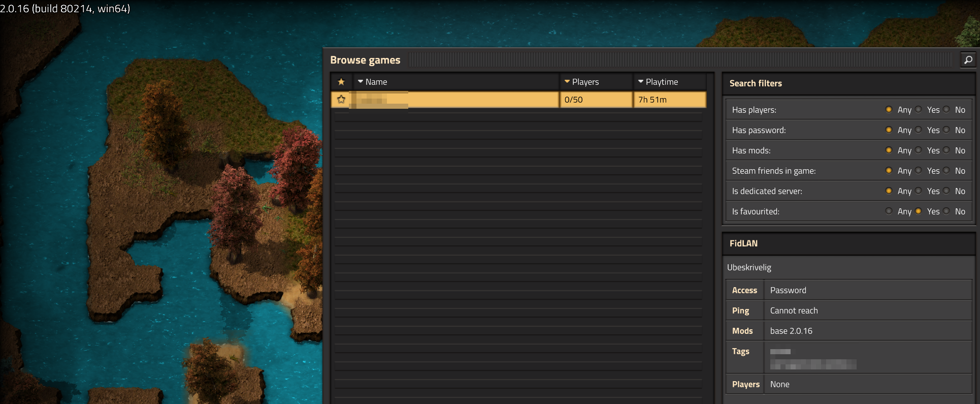
Task: Set Has password filter to No
Action: click(946, 130)
